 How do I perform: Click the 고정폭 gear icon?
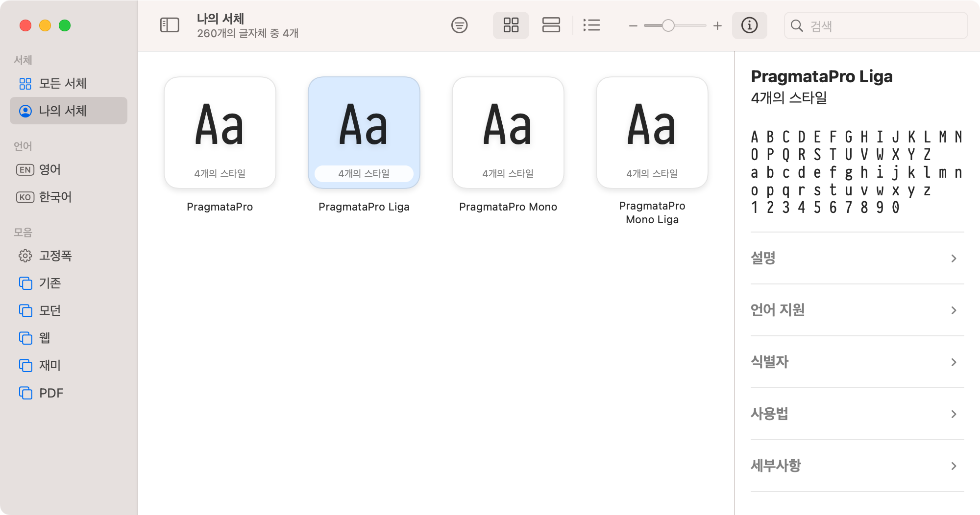pos(25,256)
